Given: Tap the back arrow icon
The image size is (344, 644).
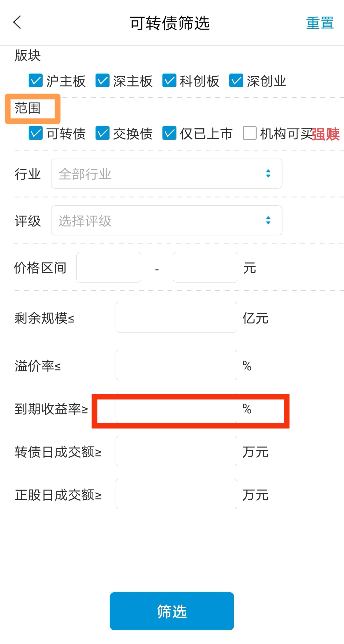Looking at the screenshot, I should 17,22.
